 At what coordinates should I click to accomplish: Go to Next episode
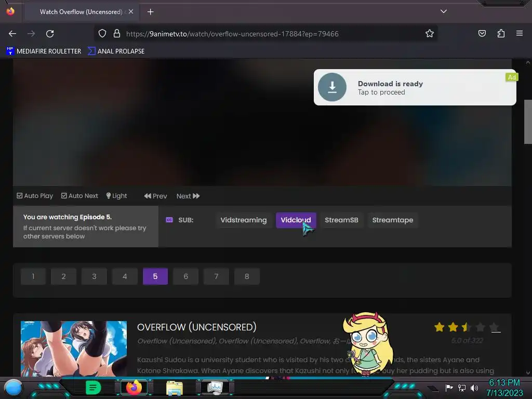click(188, 196)
